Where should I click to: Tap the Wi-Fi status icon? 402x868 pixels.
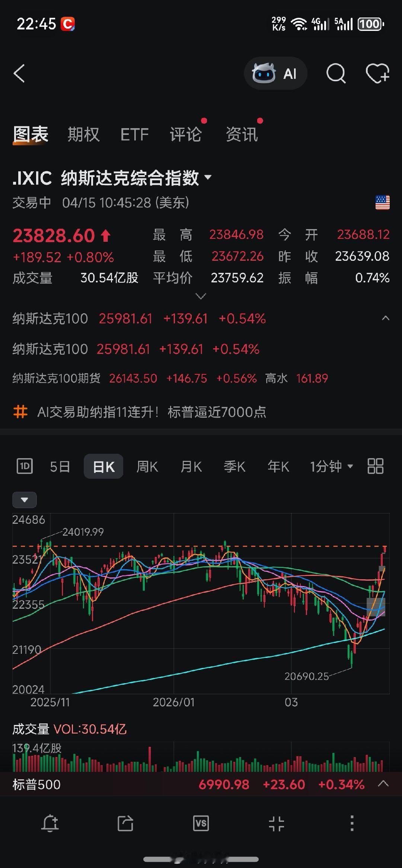pyautogui.click(x=299, y=24)
